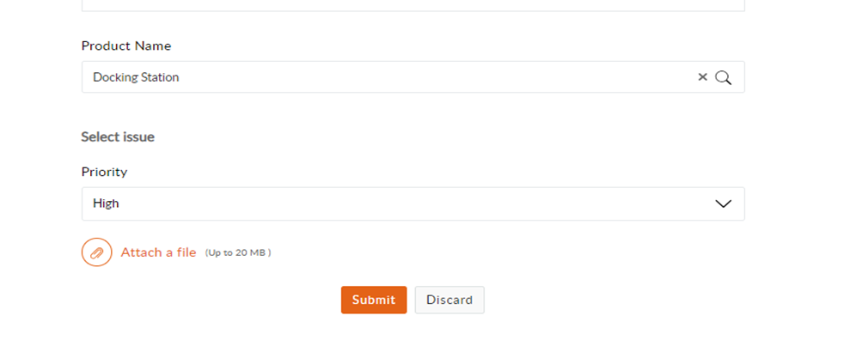
Task: Click the partially visible field above Product Name
Action: 413,5
